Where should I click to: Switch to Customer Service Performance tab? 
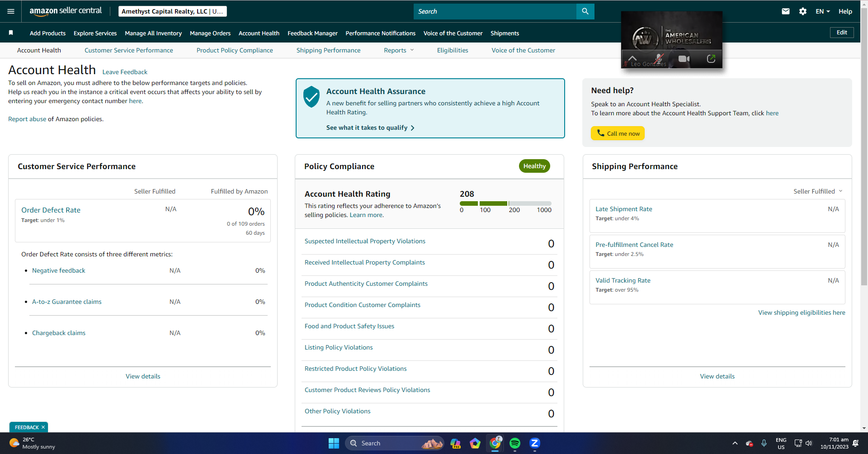(x=129, y=50)
